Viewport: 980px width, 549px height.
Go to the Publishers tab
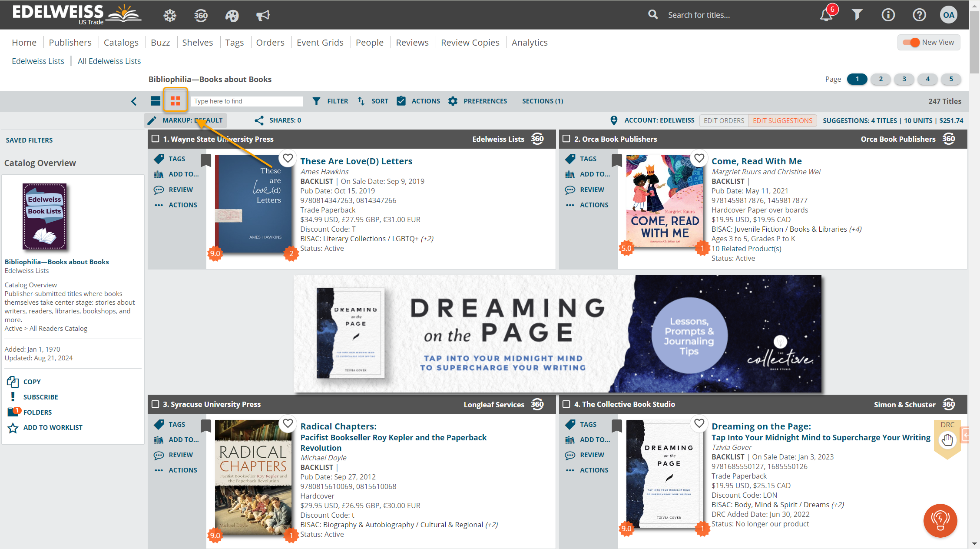coord(70,43)
